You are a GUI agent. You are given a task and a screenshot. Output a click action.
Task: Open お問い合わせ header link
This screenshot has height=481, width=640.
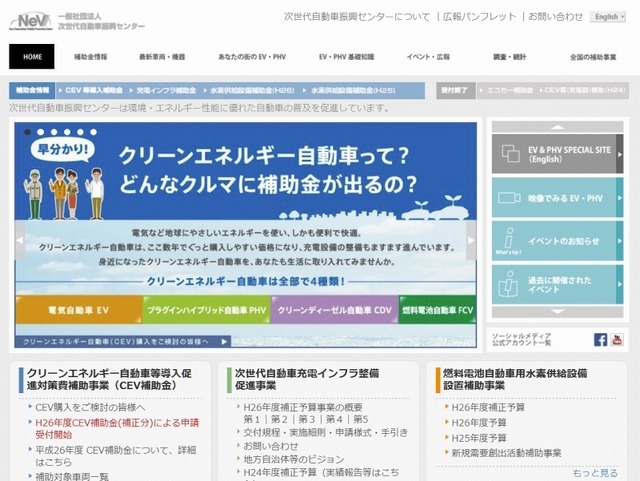(x=556, y=17)
